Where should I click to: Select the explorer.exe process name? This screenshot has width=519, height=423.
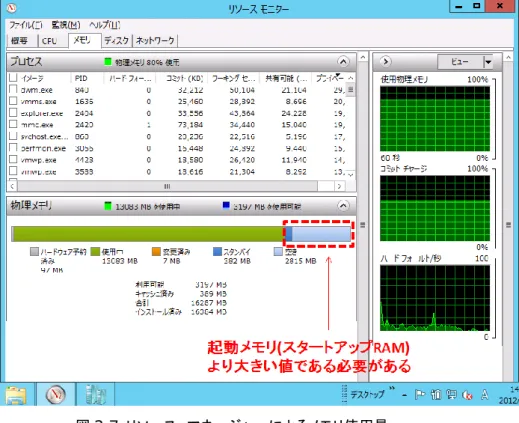(x=42, y=114)
